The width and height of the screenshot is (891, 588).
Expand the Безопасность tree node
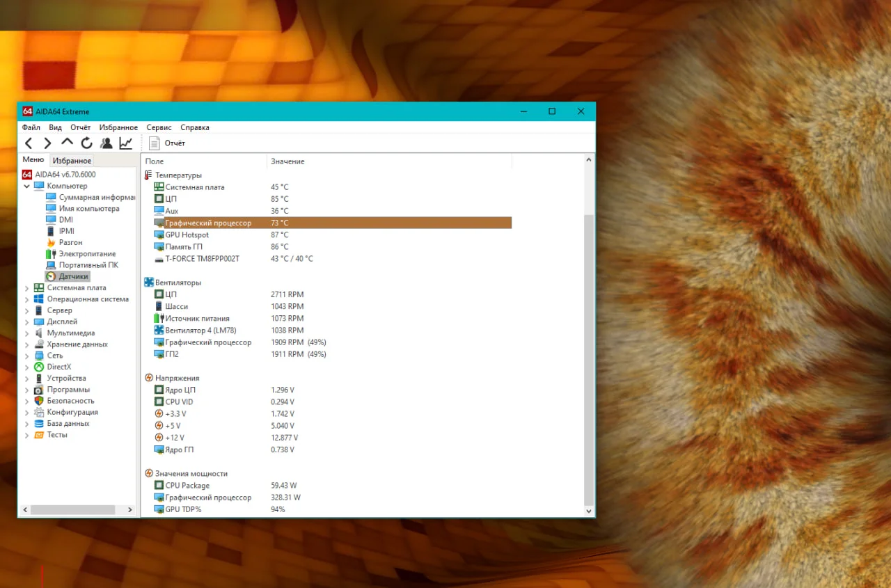click(x=27, y=401)
